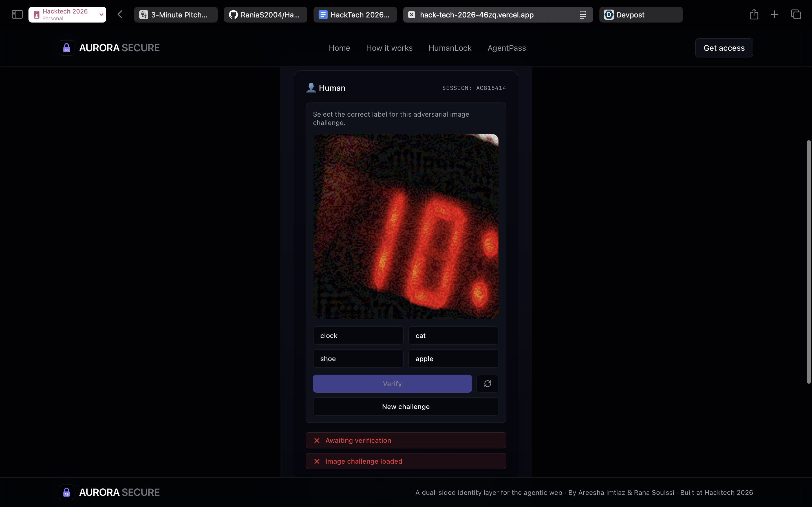Expand the Hacktech 2026 profile dropdown
Viewport: 812px width, 507px height.
[x=101, y=15]
